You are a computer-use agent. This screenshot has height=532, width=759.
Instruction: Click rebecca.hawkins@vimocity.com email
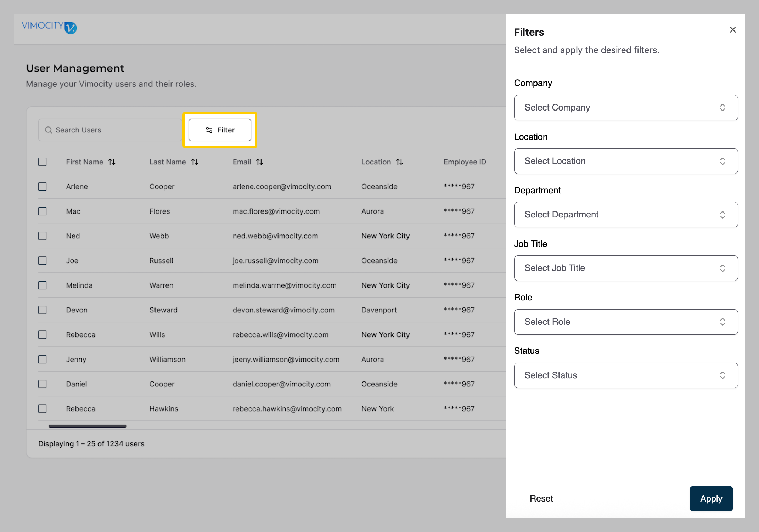point(287,409)
